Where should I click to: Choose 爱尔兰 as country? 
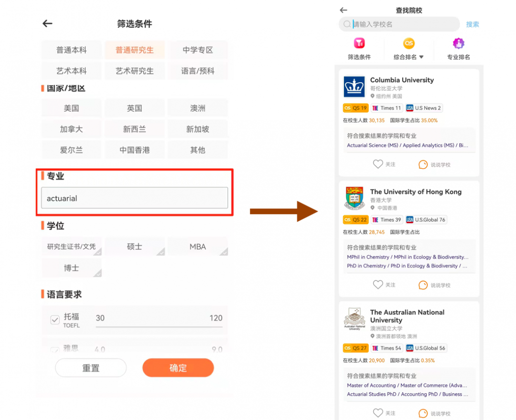(x=71, y=150)
